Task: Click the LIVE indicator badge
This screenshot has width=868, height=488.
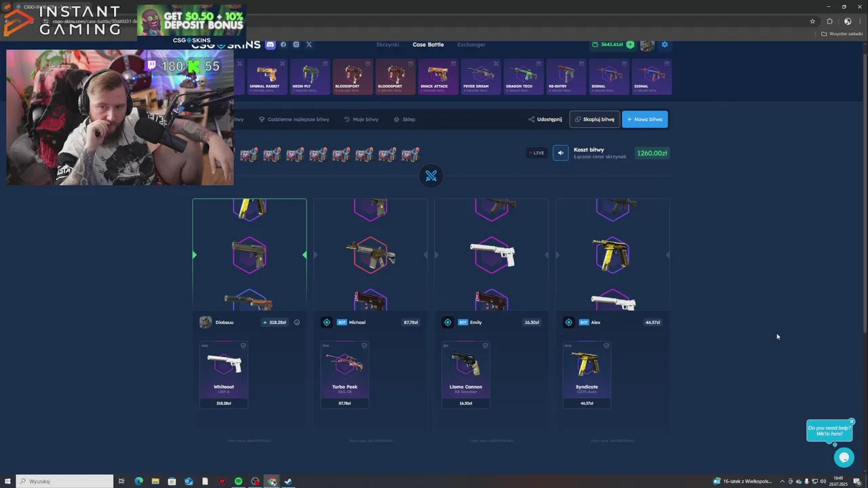Action: [x=536, y=153]
